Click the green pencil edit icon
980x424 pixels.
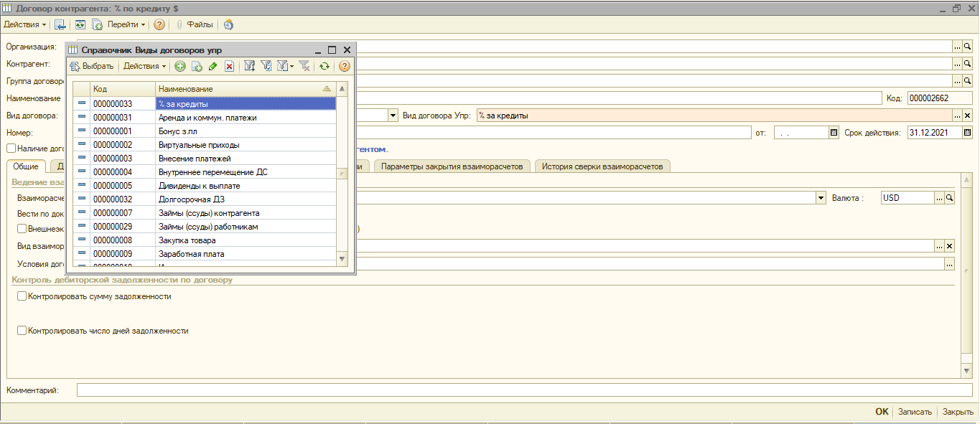click(213, 66)
